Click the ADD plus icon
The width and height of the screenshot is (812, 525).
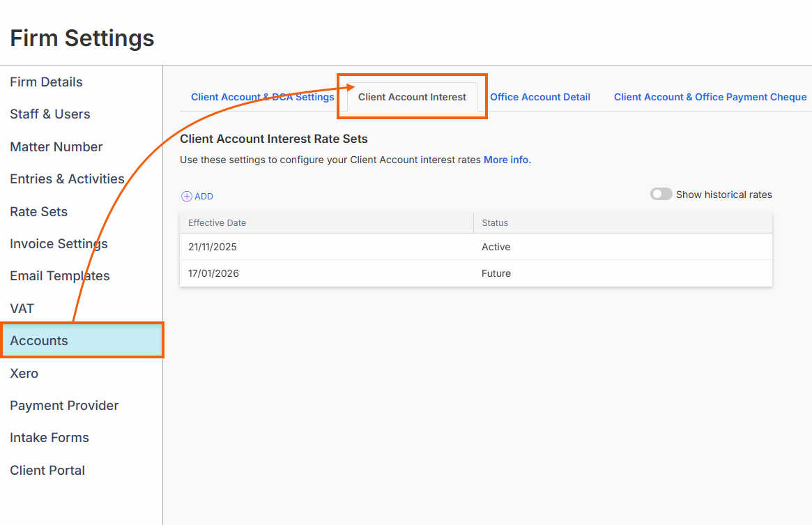click(186, 197)
